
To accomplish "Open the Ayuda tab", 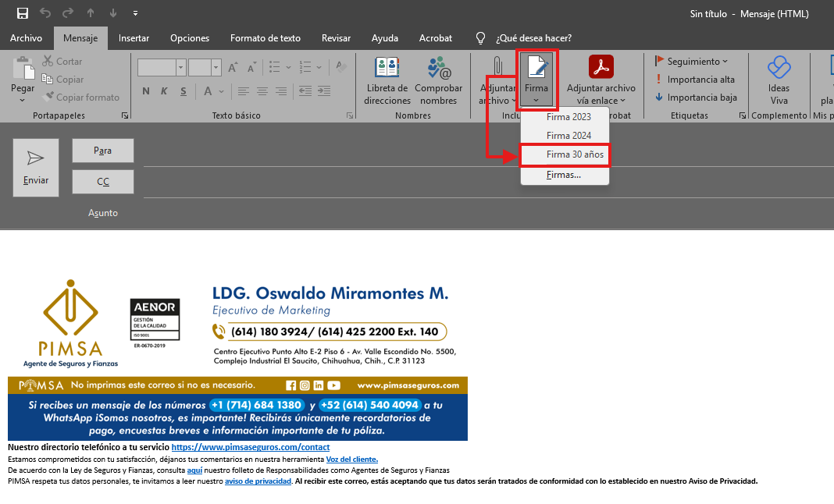I will coord(384,38).
